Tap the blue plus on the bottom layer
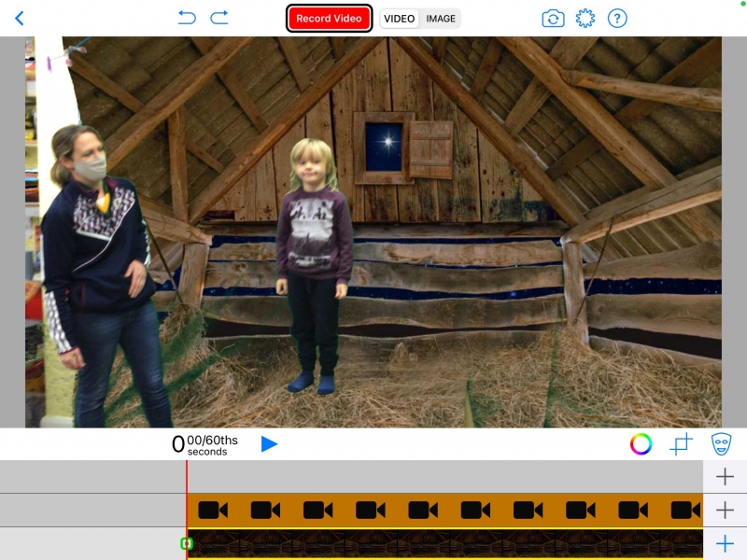747x560 pixels. [x=725, y=544]
